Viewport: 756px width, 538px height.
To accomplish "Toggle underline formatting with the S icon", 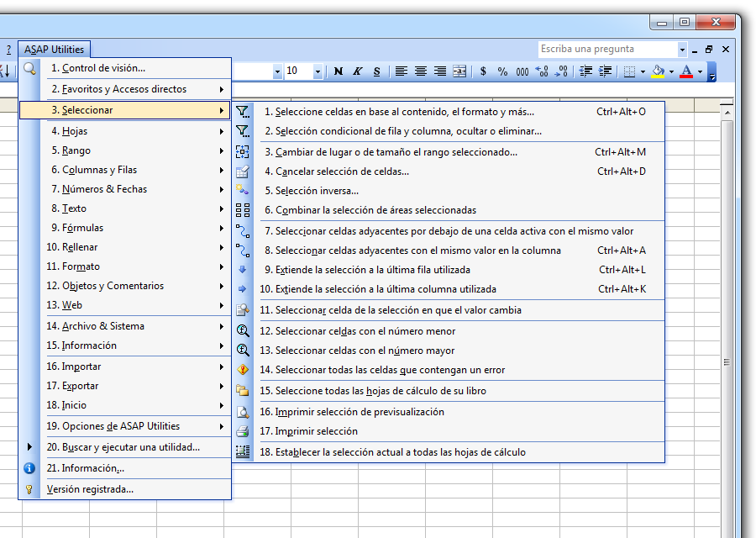I will pyautogui.click(x=375, y=71).
